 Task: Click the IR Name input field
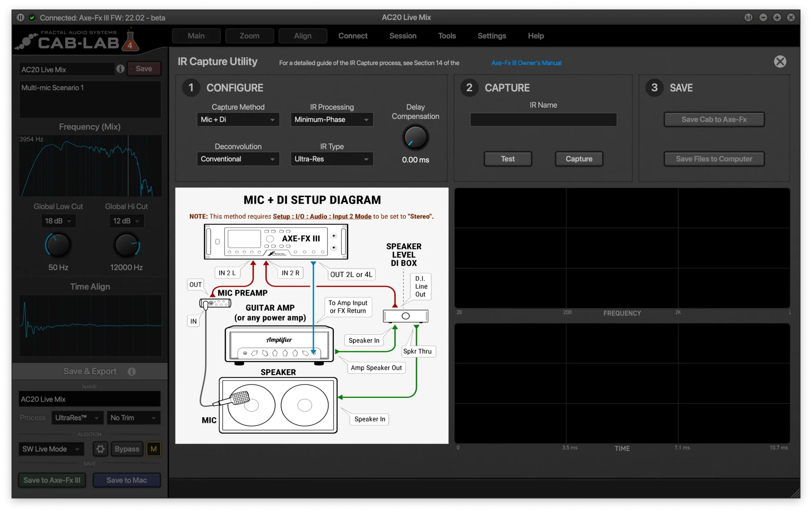543,120
